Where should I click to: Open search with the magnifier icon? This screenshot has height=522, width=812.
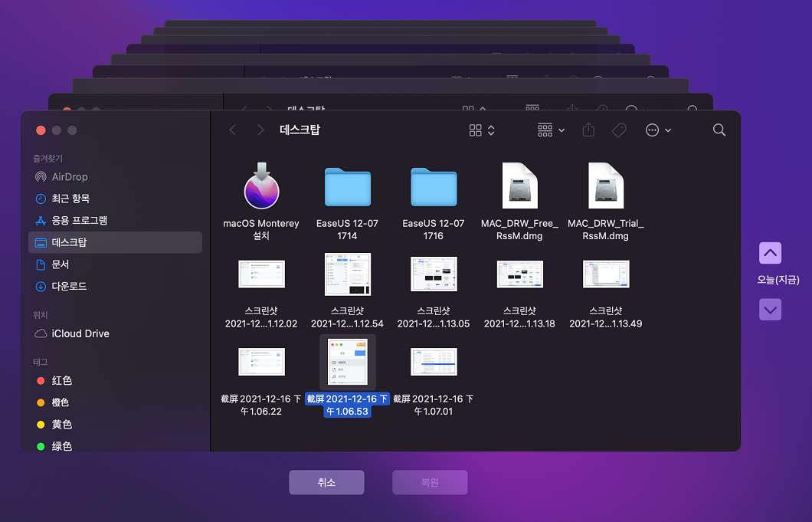point(719,130)
